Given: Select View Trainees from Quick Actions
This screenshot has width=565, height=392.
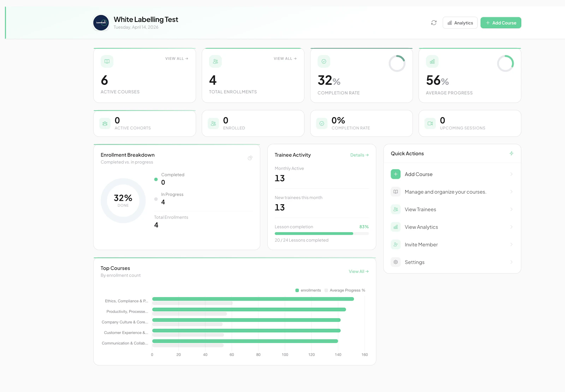Looking at the screenshot, I should click(420, 209).
